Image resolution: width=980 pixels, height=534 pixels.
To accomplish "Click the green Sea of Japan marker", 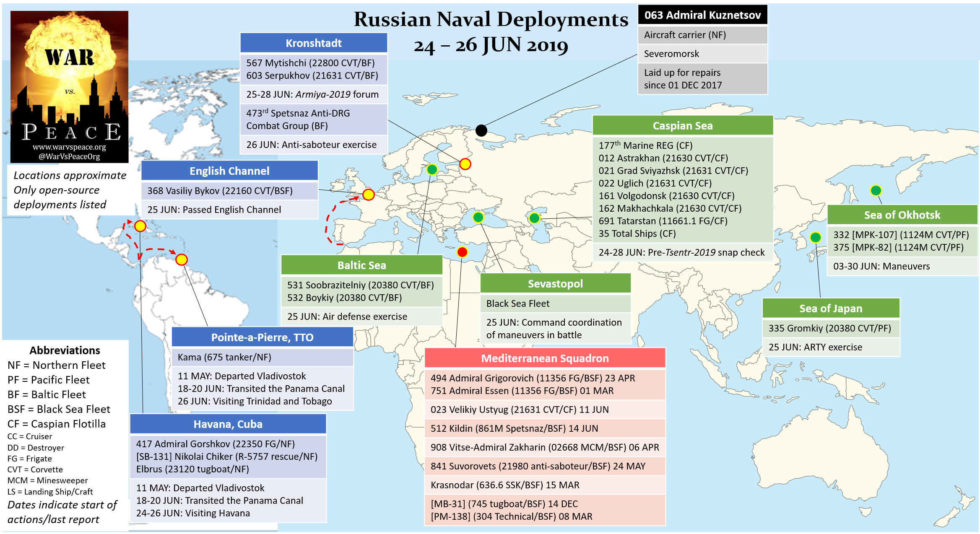I will pyautogui.click(x=815, y=237).
